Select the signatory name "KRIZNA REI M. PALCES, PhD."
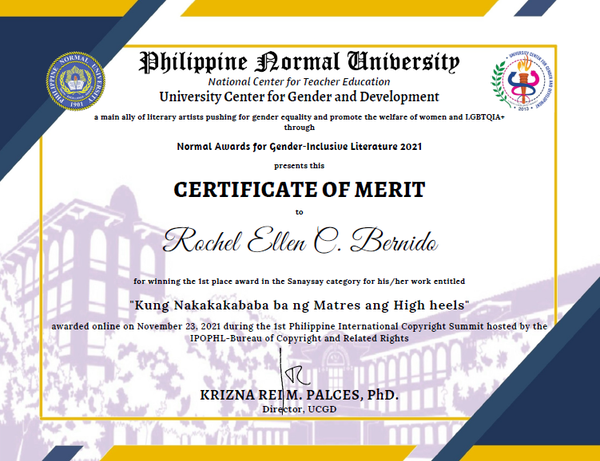Viewport: 600px width, 461px height. [x=299, y=396]
